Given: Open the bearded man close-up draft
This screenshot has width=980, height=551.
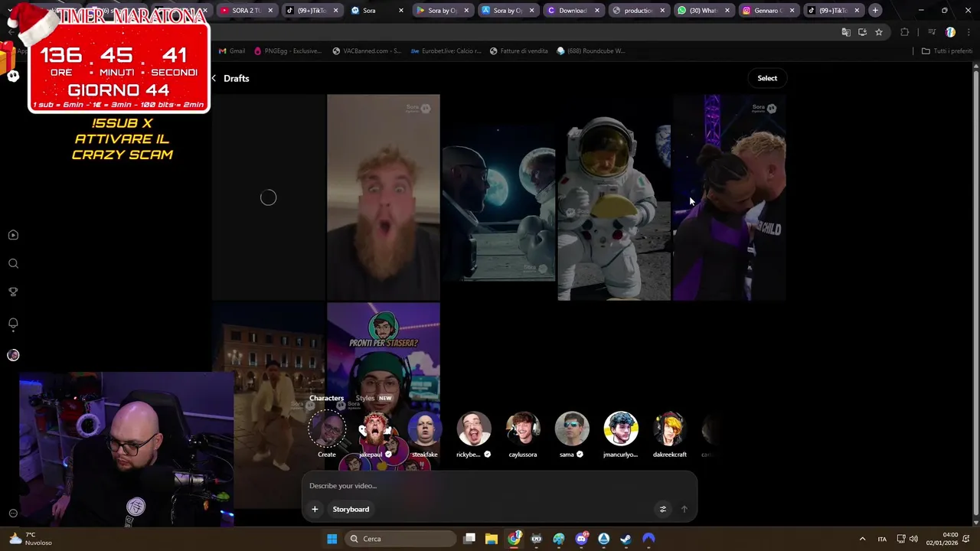Looking at the screenshot, I should click(384, 197).
